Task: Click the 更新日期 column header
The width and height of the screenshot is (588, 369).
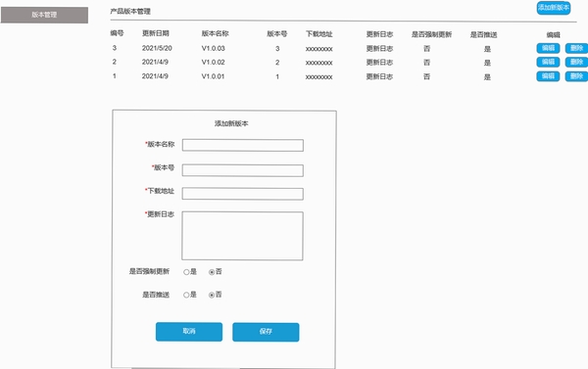Action: [156, 33]
